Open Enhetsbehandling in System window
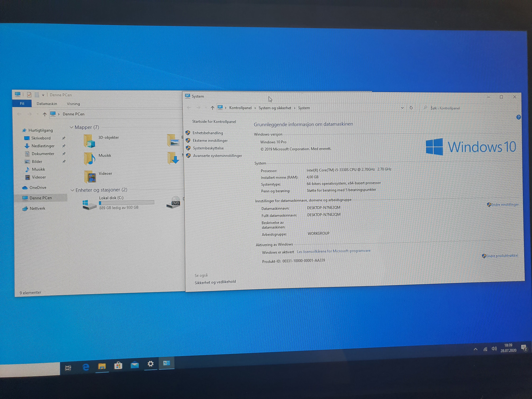This screenshot has height=399, width=532. [207, 133]
